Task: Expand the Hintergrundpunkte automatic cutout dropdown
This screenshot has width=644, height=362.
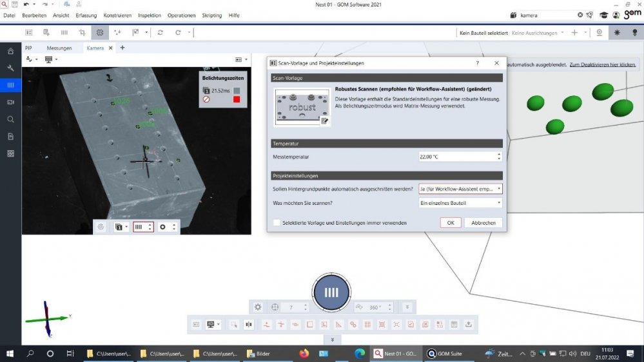Action: [460, 189]
